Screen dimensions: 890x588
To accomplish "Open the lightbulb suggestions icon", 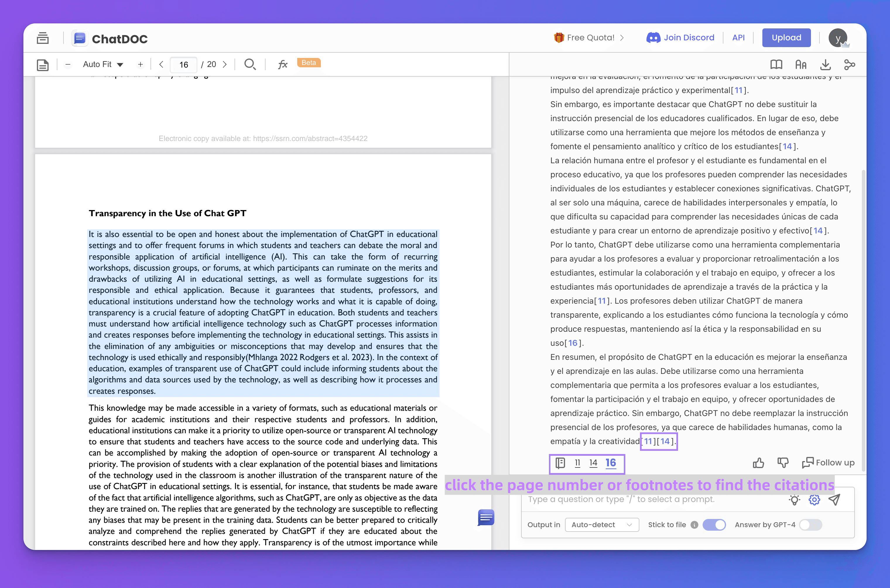I will [794, 499].
